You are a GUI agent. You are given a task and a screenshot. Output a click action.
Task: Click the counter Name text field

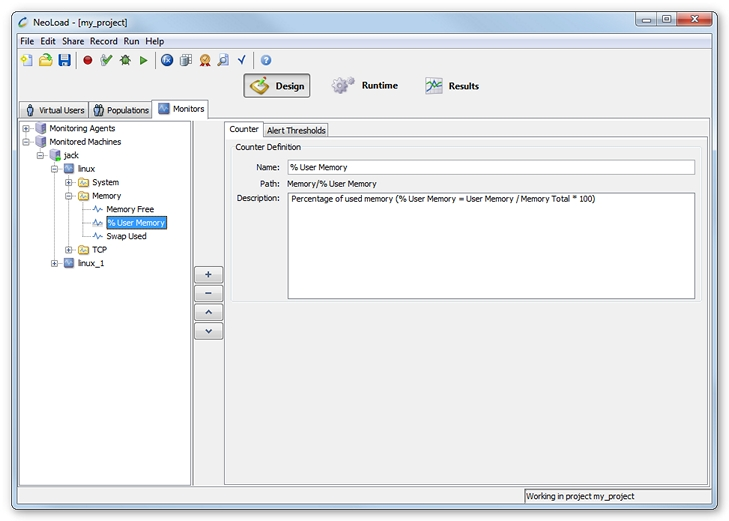point(490,167)
